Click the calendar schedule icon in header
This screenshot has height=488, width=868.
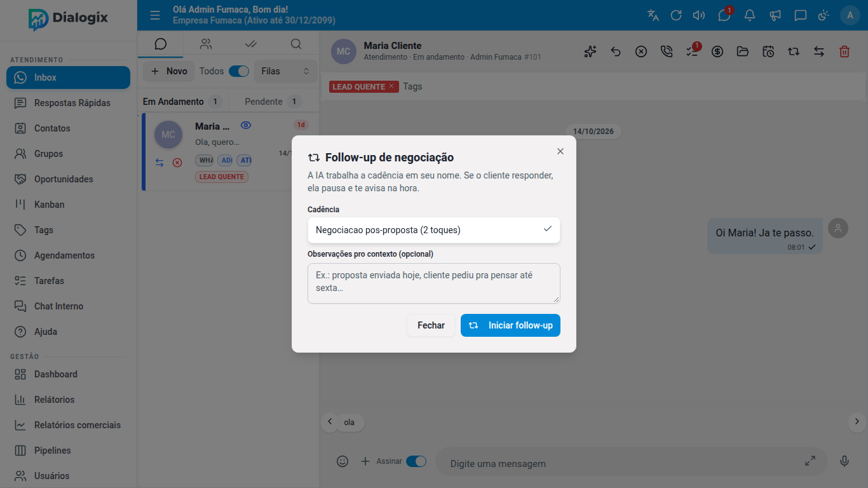pyautogui.click(x=768, y=51)
